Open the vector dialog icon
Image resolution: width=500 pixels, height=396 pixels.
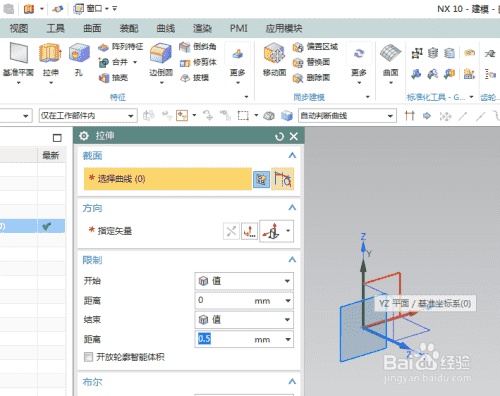[249, 231]
